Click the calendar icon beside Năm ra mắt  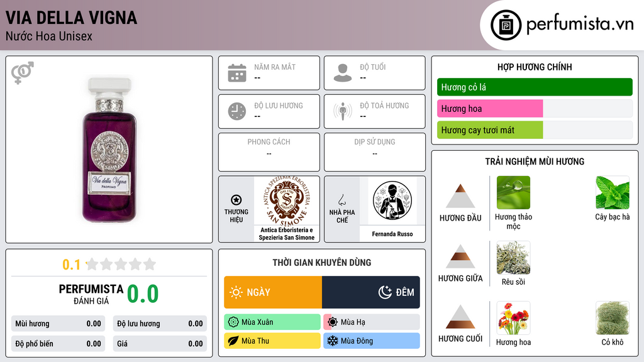(237, 73)
